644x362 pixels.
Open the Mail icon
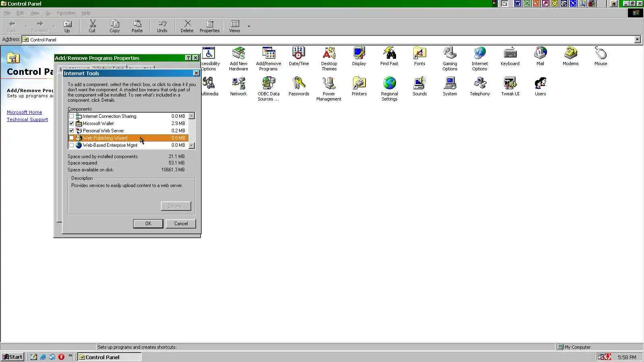[x=540, y=56]
